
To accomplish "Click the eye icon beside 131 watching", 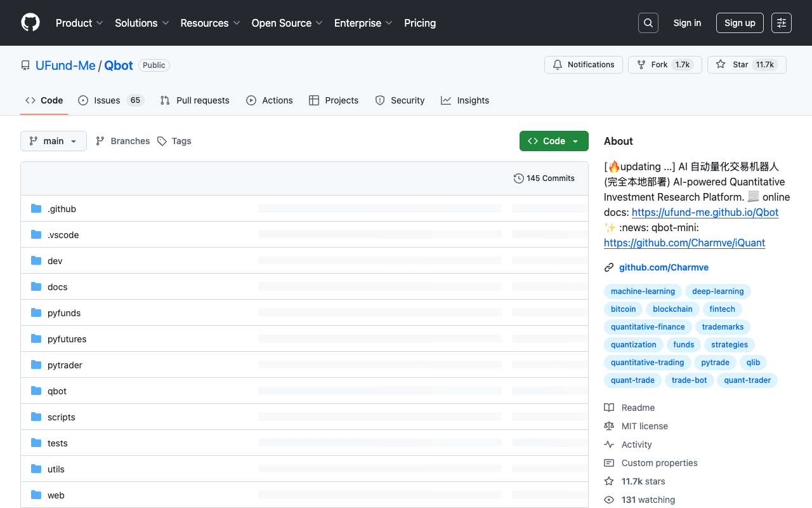I will pyautogui.click(x=609, y=500).
